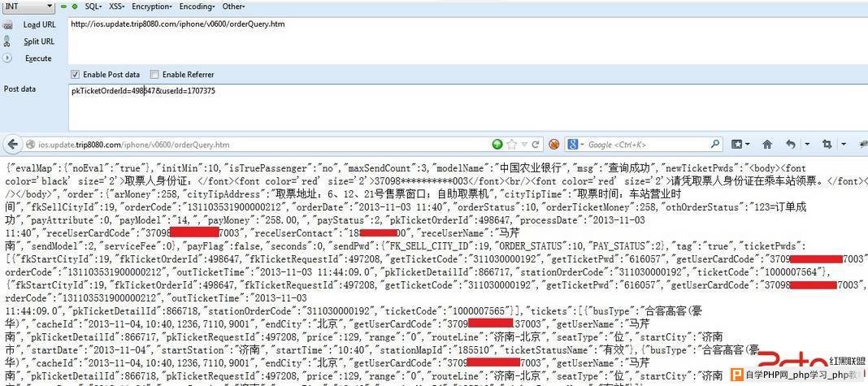868x386 pixels.
Task: Open the INT type dropdown in HackBar
Action: coord(28,7)
